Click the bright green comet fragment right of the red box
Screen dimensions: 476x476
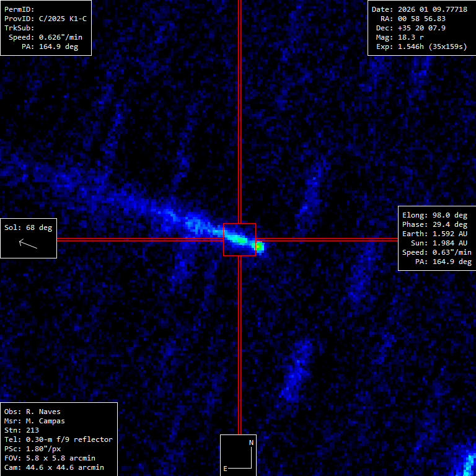click(x=259, y=247)
